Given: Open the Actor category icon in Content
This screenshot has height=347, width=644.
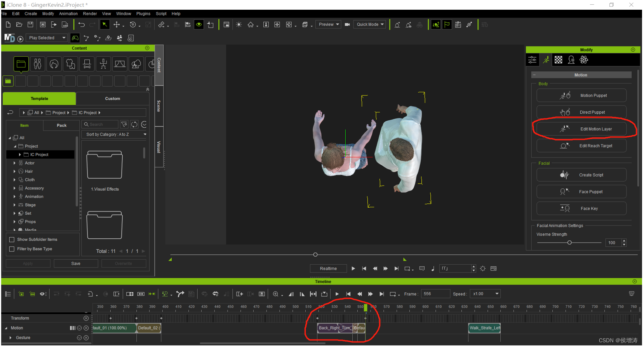Looking at the screenshot, I should coord(38,64).
